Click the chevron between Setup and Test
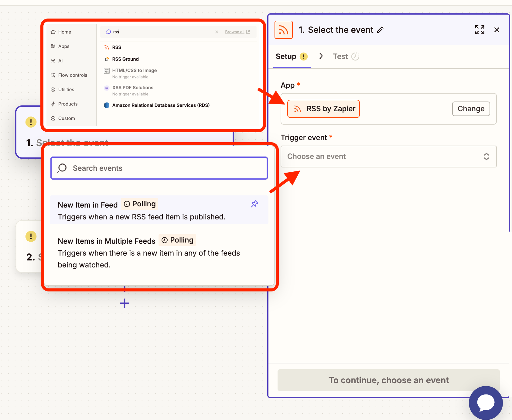 pyautogui.click(x=321, y=56)
